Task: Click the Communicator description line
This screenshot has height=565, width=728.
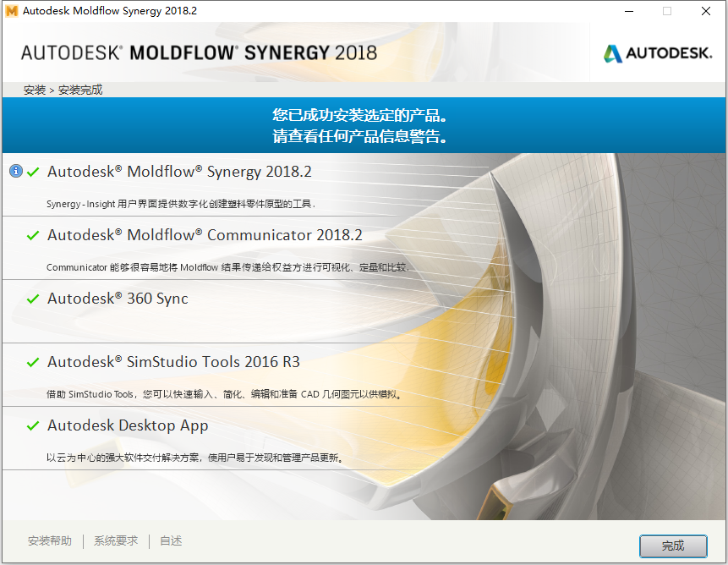Action: tap(227, 267)
